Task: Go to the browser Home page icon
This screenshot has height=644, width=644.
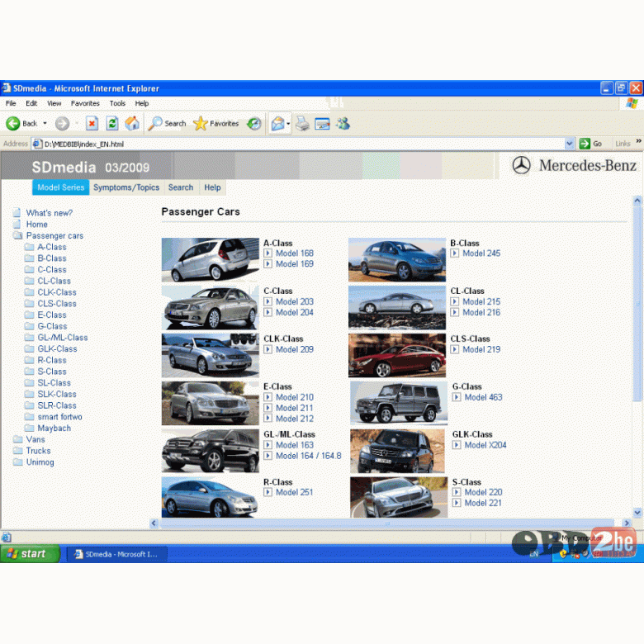Action: tap(132, 123)
